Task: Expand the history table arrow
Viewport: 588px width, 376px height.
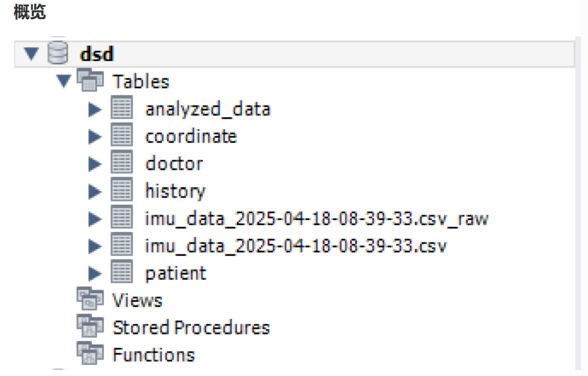Action: pyautogui.click(x=95, y=191)
